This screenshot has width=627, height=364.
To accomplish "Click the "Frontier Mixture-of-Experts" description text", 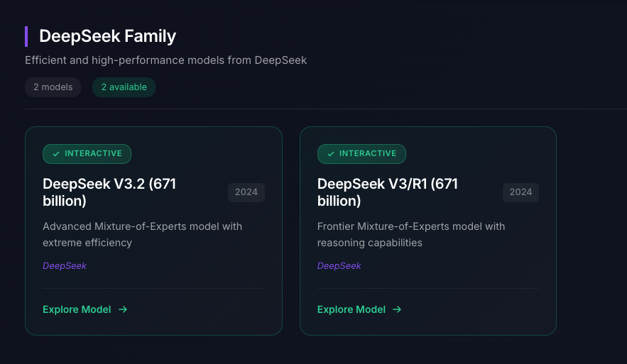I will click(x=411, y=235).
